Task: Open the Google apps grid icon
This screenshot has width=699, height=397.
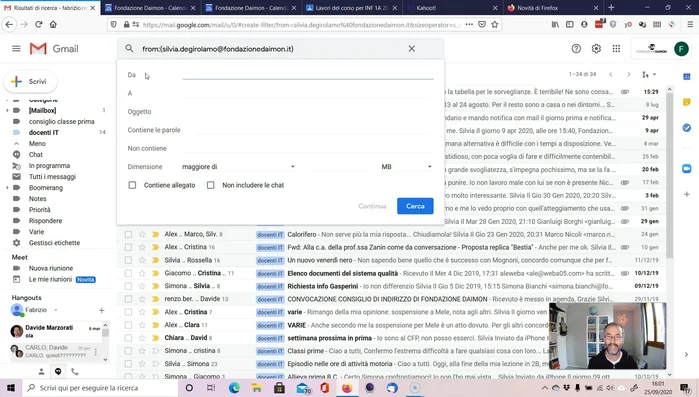Action: [616, 49]
